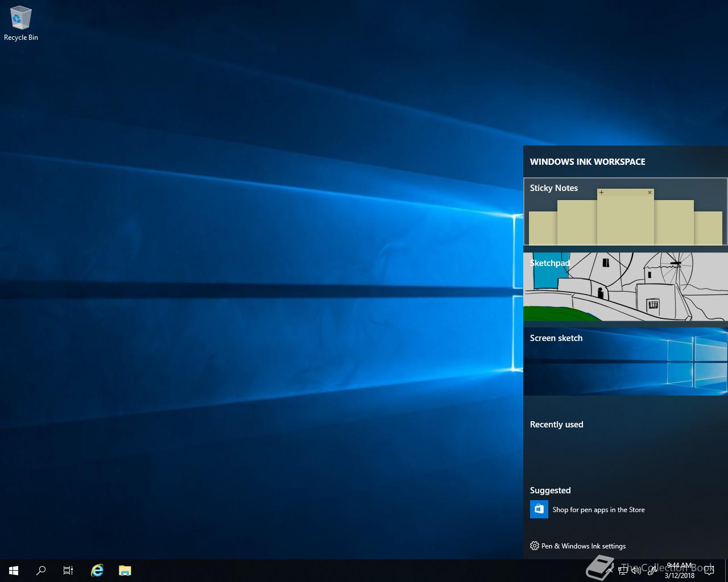Click the Store icon under Suggested
The width and height of the screenshot is (728, 582).
[539, 509]
